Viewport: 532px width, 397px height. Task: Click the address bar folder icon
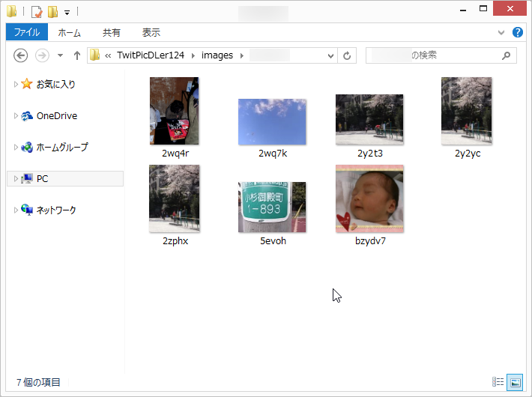pyautogui.click(x=94, y=55)
